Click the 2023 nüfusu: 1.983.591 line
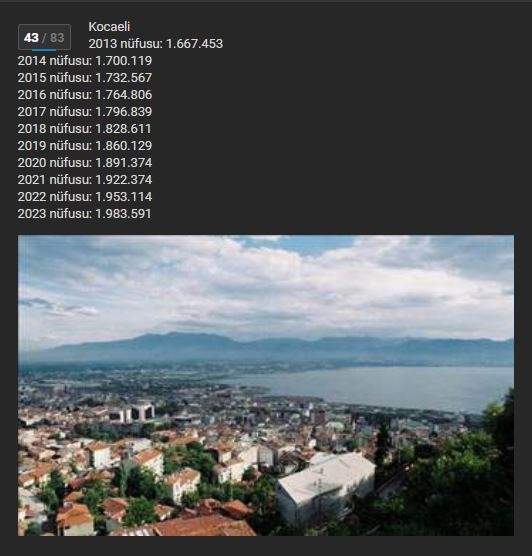Screen dimensions: 532x556 [x=84, y=214]
